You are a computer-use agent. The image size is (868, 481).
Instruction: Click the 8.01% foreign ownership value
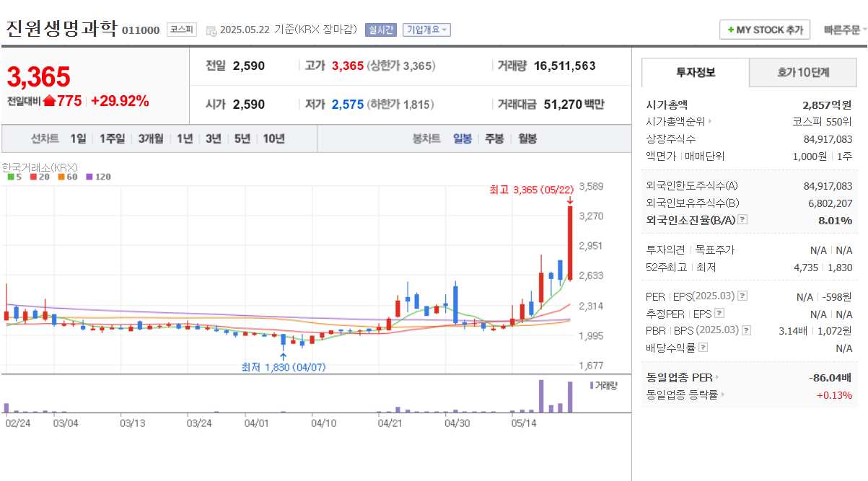(x=835, y=220)
